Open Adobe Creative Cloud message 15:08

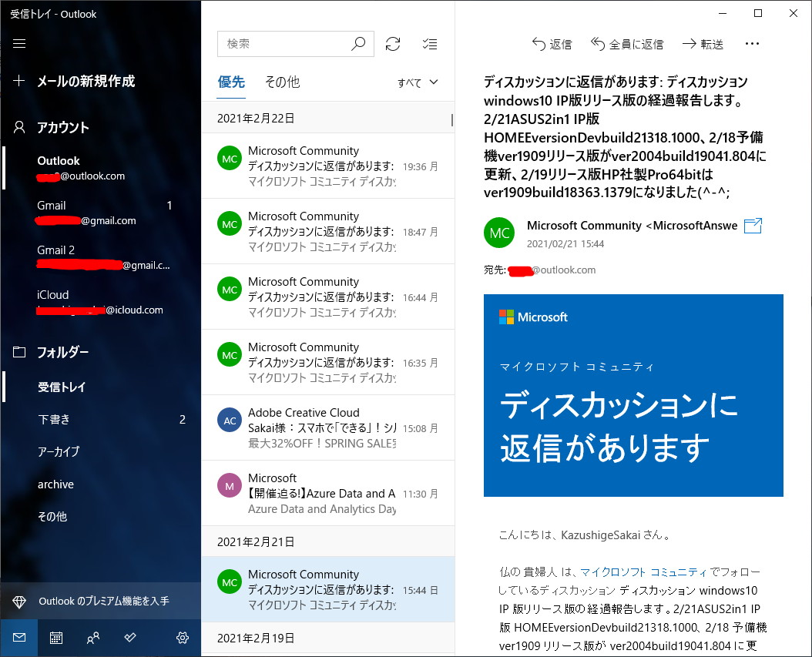tap(327, 427)
